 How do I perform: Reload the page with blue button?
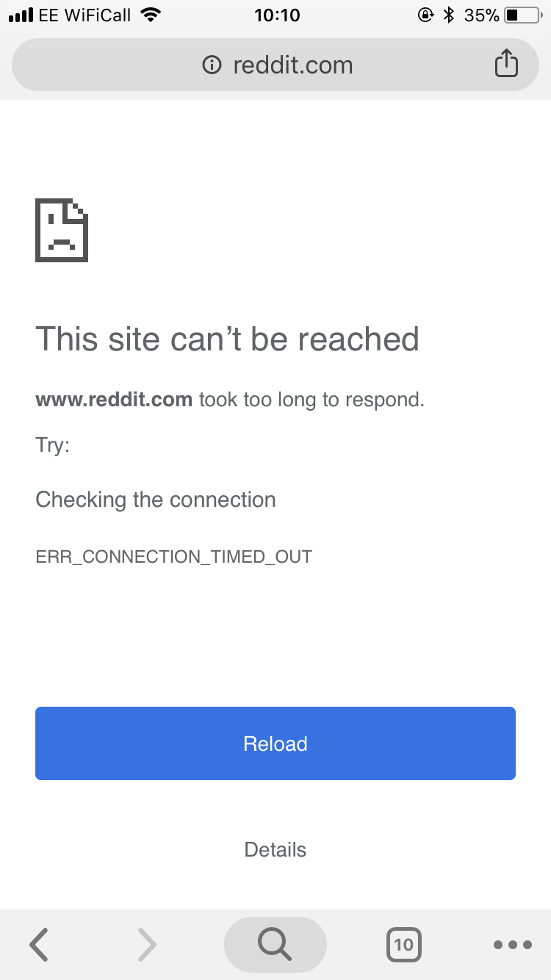click(275, 743)
